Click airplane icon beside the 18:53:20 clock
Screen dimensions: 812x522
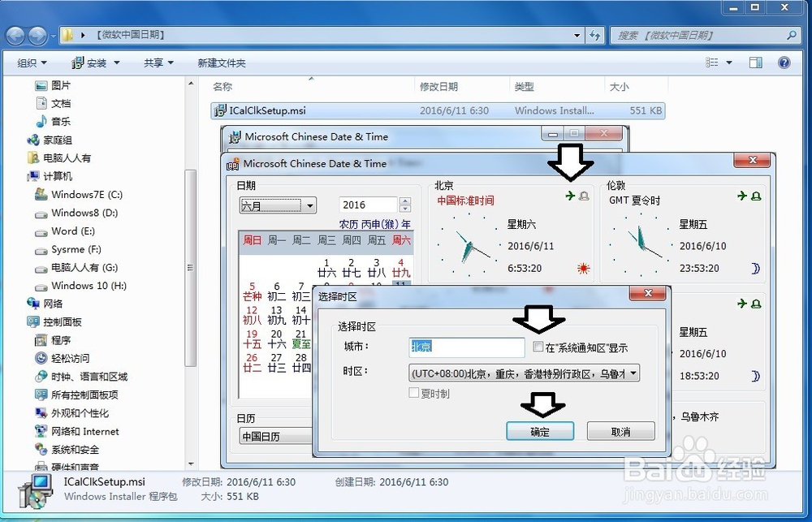tap(742, 304)
